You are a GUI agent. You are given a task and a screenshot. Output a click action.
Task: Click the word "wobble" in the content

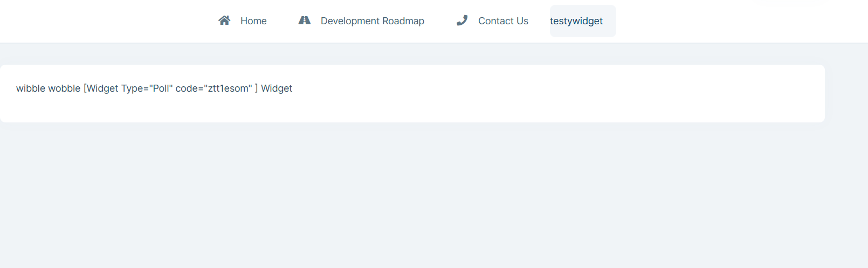coord(64,88)
